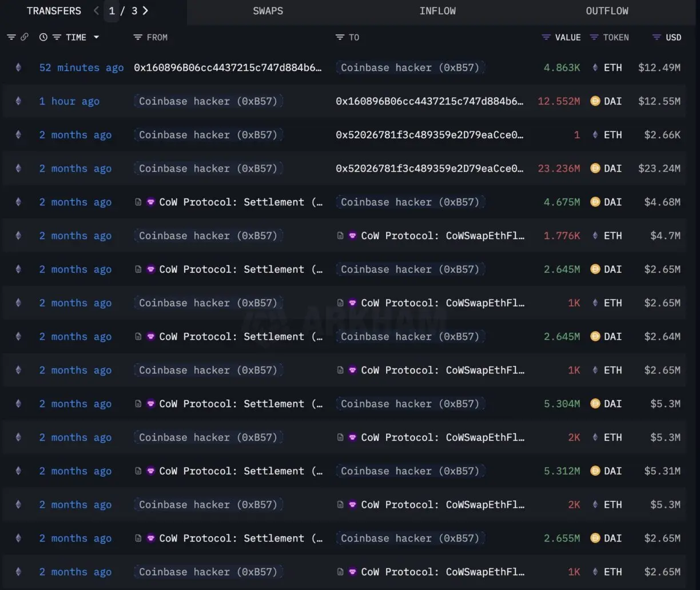
Task: Click the filter icon next to TIME
Action: [x=57, y=37]
